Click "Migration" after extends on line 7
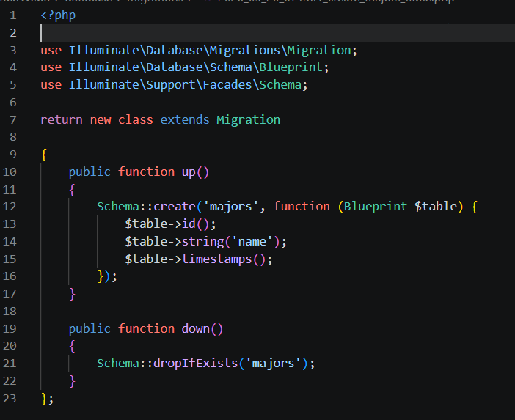Viewport: 515px width, 420px height. tap(248, 119)
